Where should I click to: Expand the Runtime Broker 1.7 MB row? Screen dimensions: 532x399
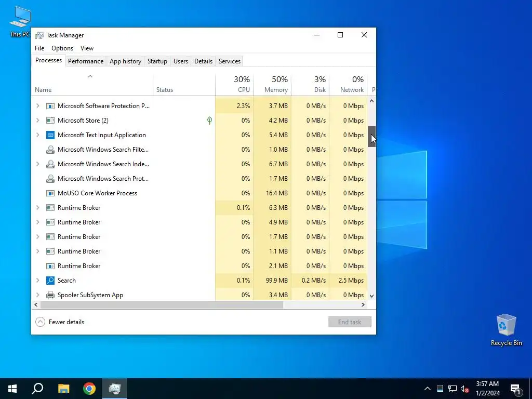pos(37,237)
